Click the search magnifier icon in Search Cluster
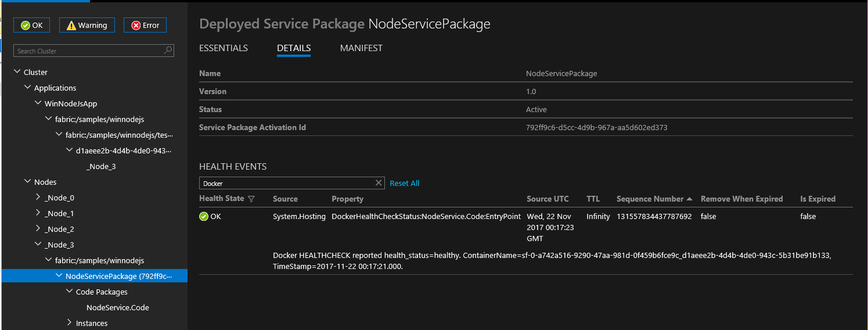This screenshot has width=868, height=330. (x=168, y=51)
